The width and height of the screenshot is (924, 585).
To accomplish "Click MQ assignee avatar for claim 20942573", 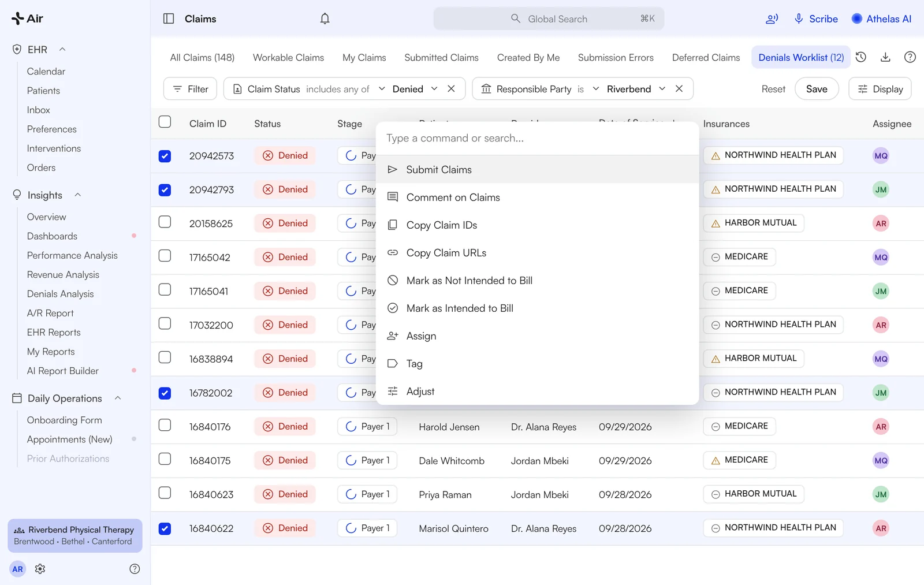I will pyautogui.click(x=881, y=155).
